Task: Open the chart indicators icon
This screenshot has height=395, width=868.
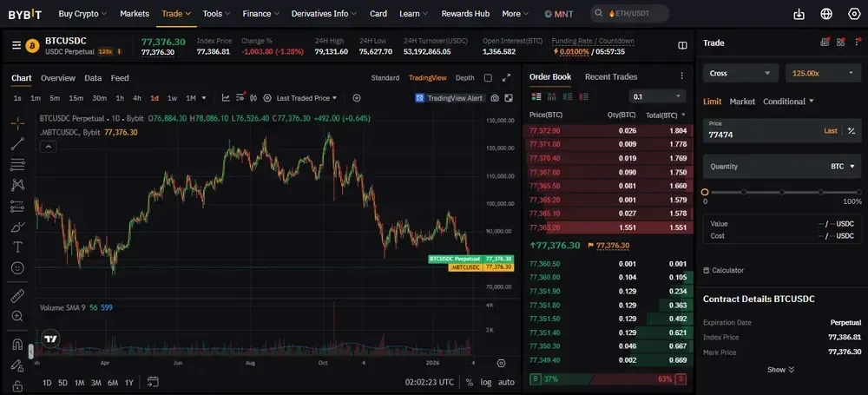Action: (226, 98)
